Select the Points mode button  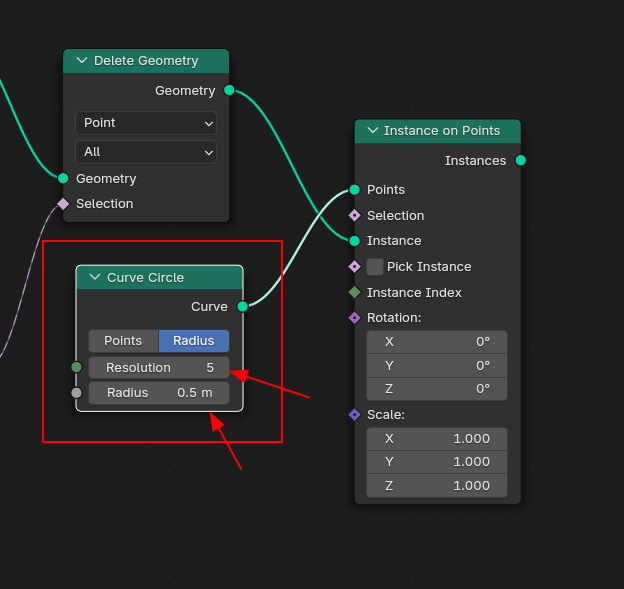tap(123, 341)
